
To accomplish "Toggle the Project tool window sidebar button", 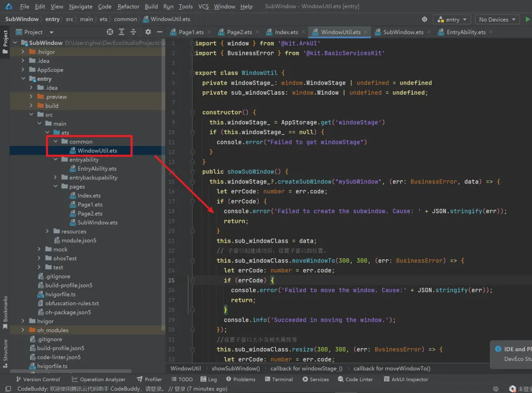I will click(5, 38).
